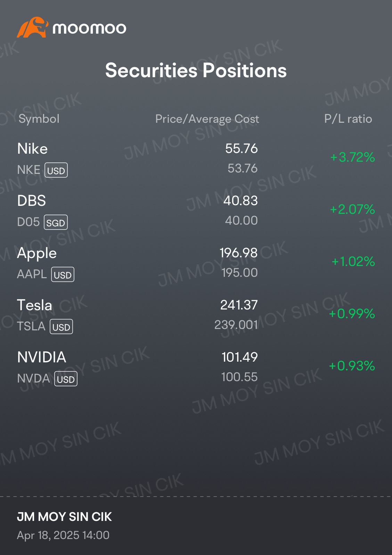Open the Apple position name

37,253
